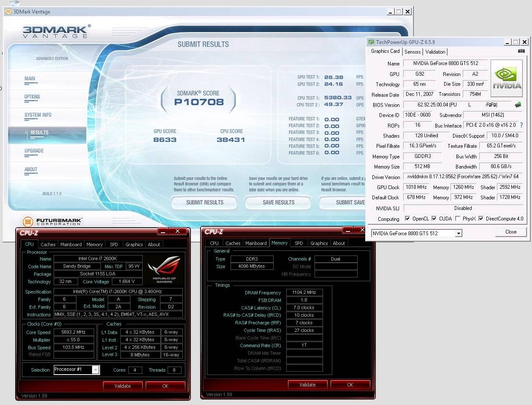Click the 3DMark Vantage title bar icon
Viewport: 532px width, 405px height.
coord(8,11)
